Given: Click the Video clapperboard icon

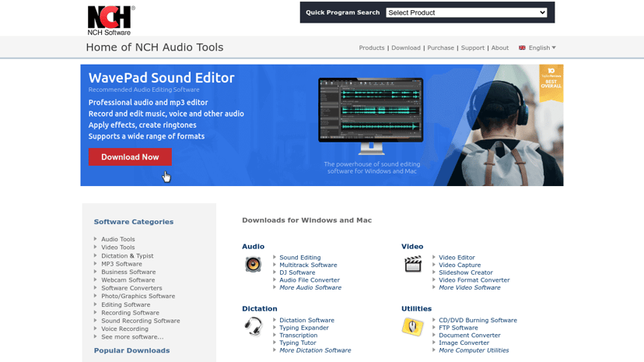Looking at the screenshot, I should click(x=413, y=264).
